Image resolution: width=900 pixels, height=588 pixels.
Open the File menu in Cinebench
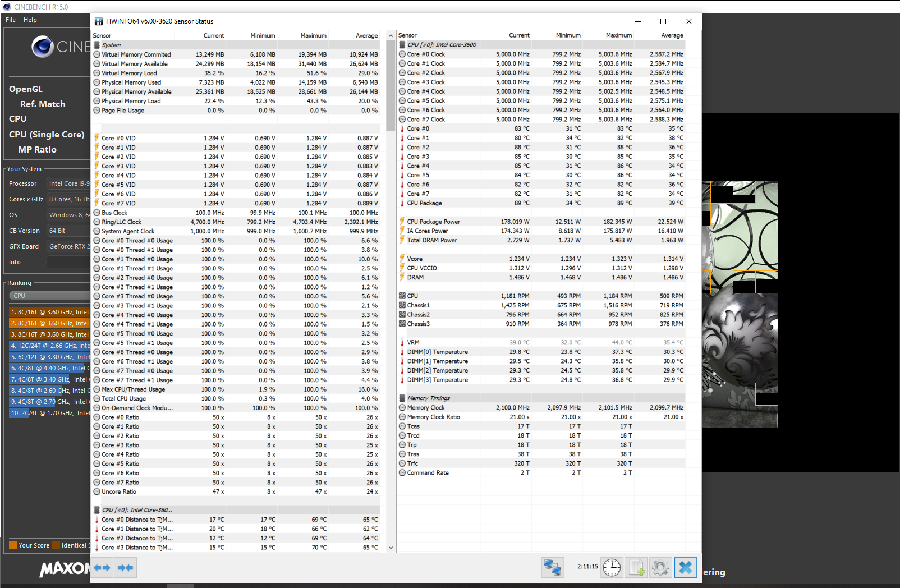pyautogui.click(x=11, y=20)
